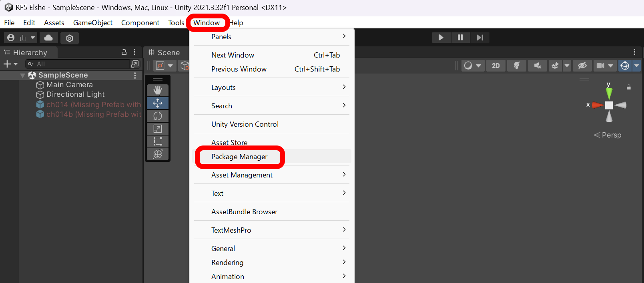Open the create object plus dropdown arrow
644x283 pixels.
point(16,64)
